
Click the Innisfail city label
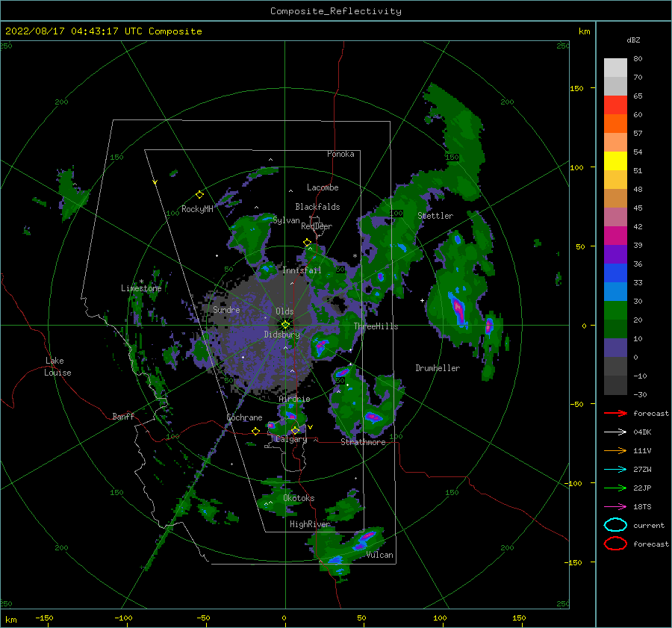[x=302, y=270]
